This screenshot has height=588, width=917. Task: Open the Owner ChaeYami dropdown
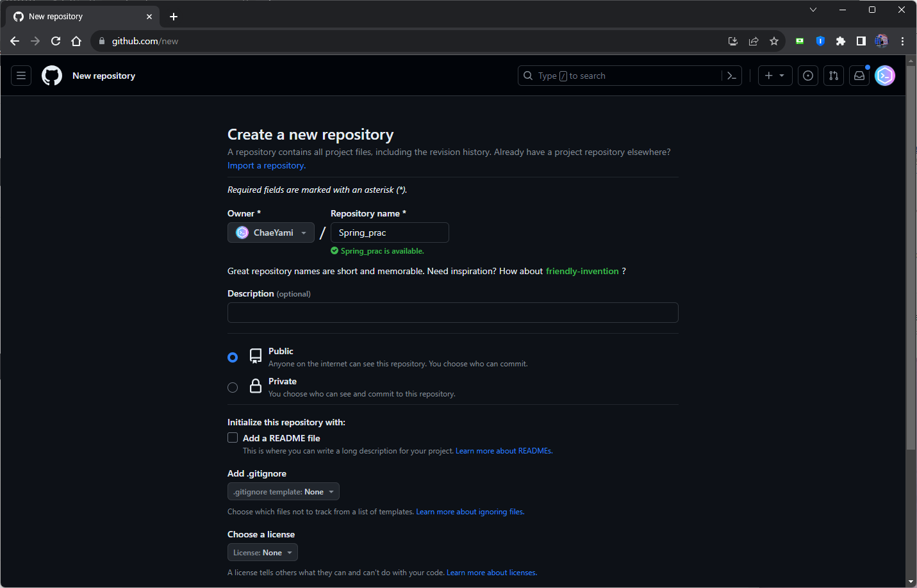click(x=271, y=233)
